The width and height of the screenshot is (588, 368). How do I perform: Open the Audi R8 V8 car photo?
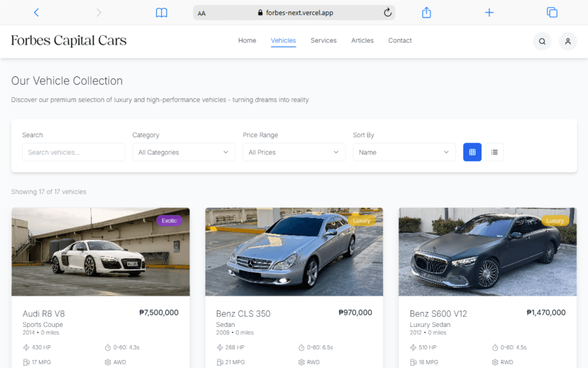click(x=101, y=251)
